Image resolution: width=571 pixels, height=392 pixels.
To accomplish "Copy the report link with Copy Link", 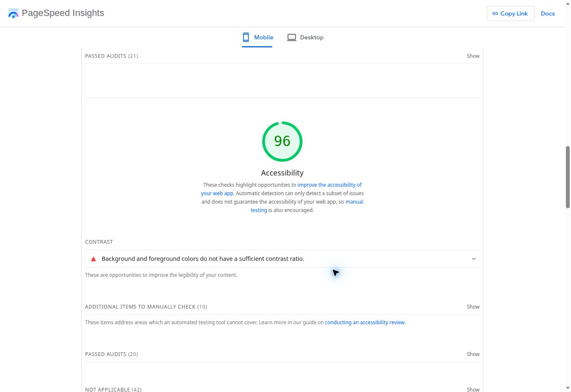I will pos(510,14).
